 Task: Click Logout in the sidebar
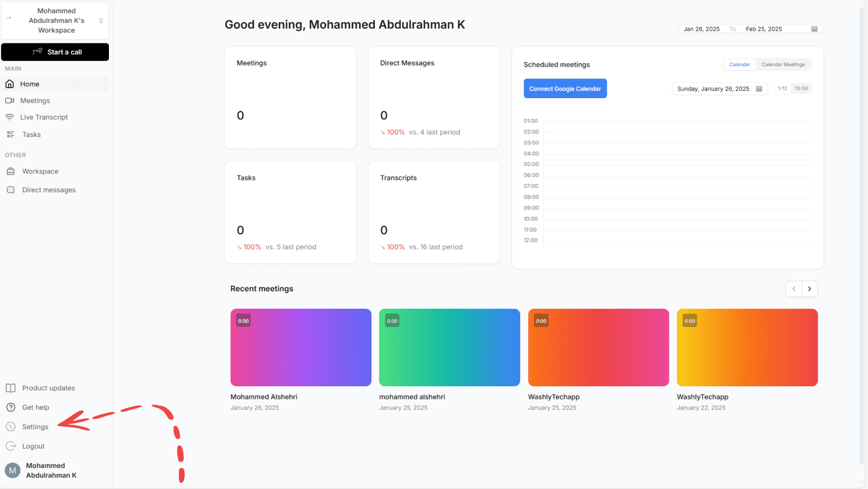[33, 446]
